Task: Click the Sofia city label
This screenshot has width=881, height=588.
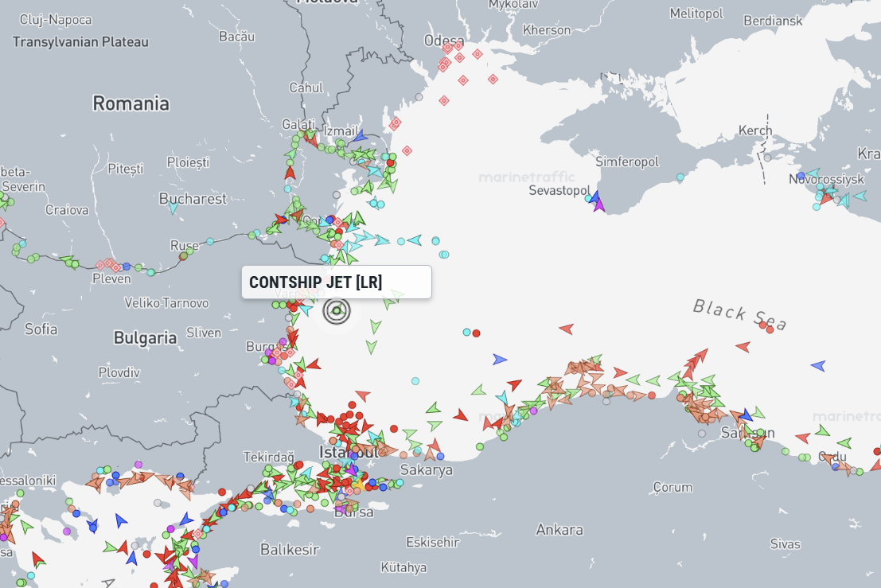Action: tap(41, 329)
